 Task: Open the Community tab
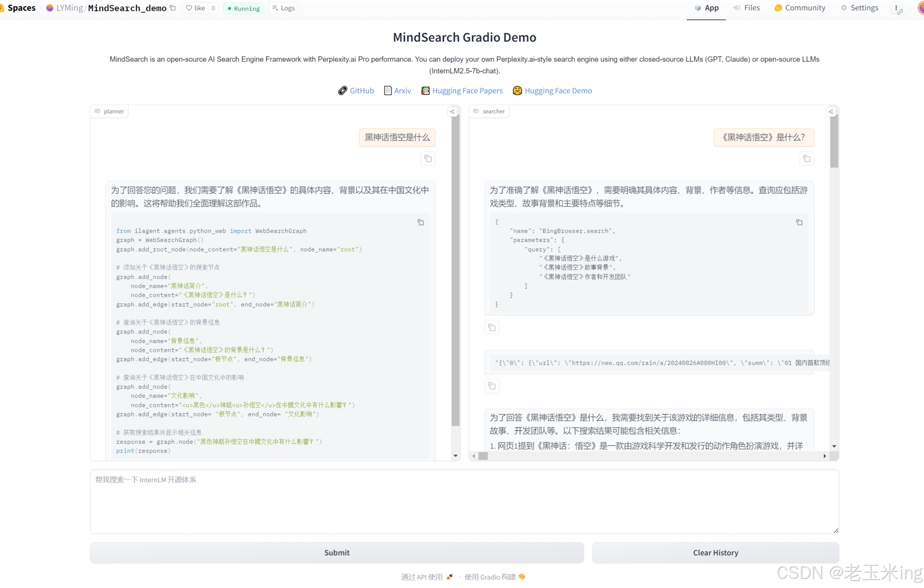[799, 8]
